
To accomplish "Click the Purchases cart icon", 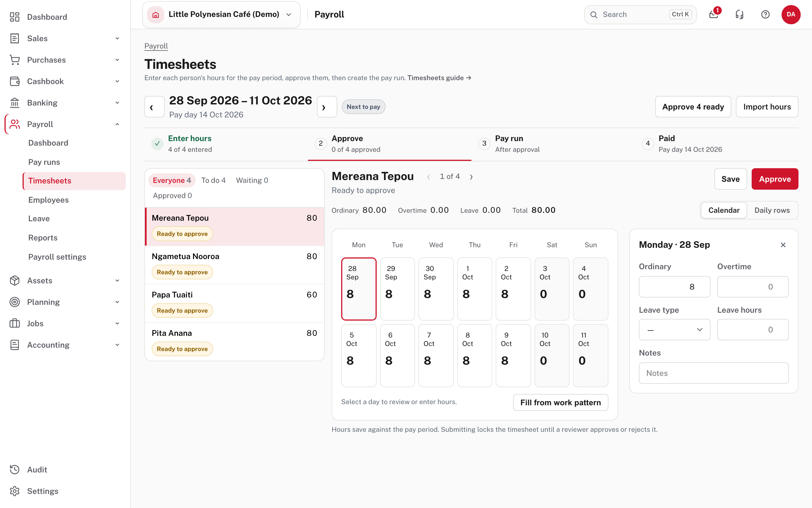I will tap(14, 60).
